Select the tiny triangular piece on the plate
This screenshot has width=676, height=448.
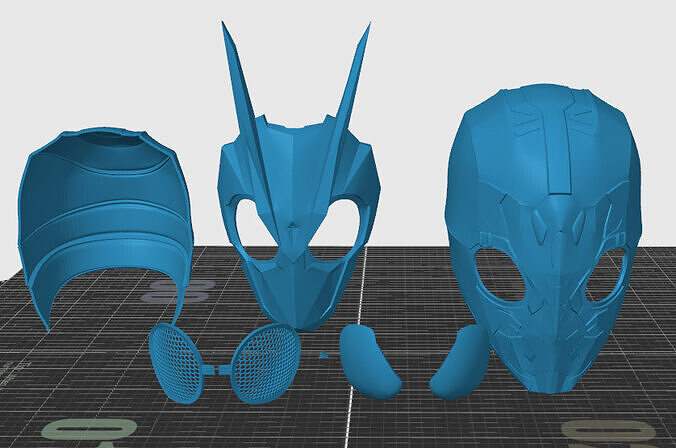pyautogui.click(x=323, y=355)
